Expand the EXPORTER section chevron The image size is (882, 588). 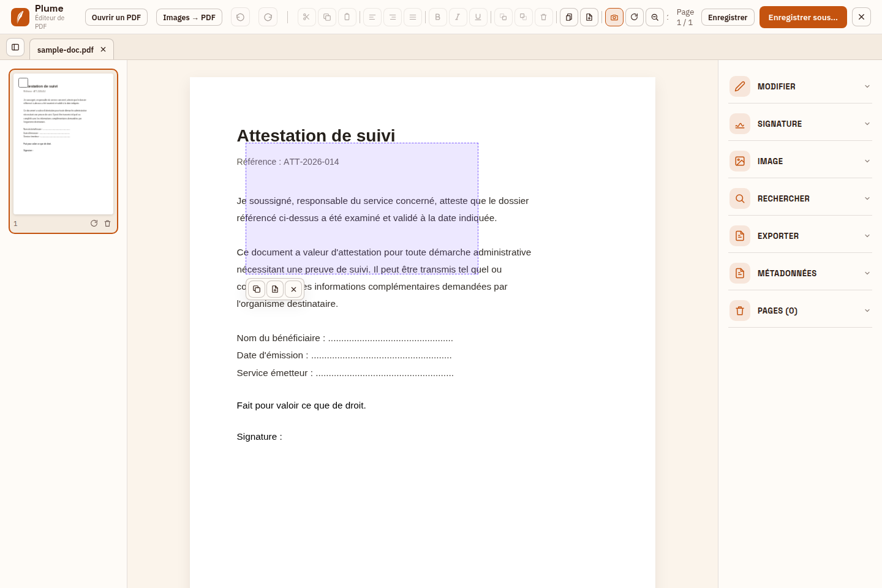pyautogui.click(x=867, y=236)
